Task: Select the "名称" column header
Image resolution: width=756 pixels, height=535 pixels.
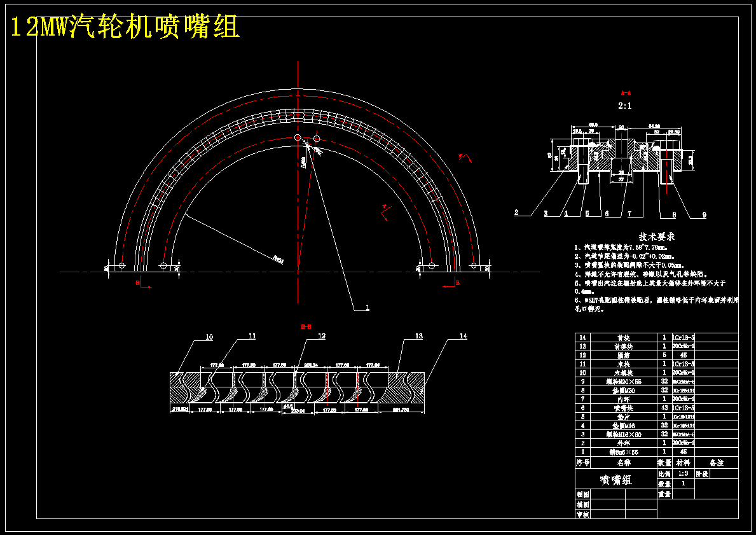Action: coord(623,462)
